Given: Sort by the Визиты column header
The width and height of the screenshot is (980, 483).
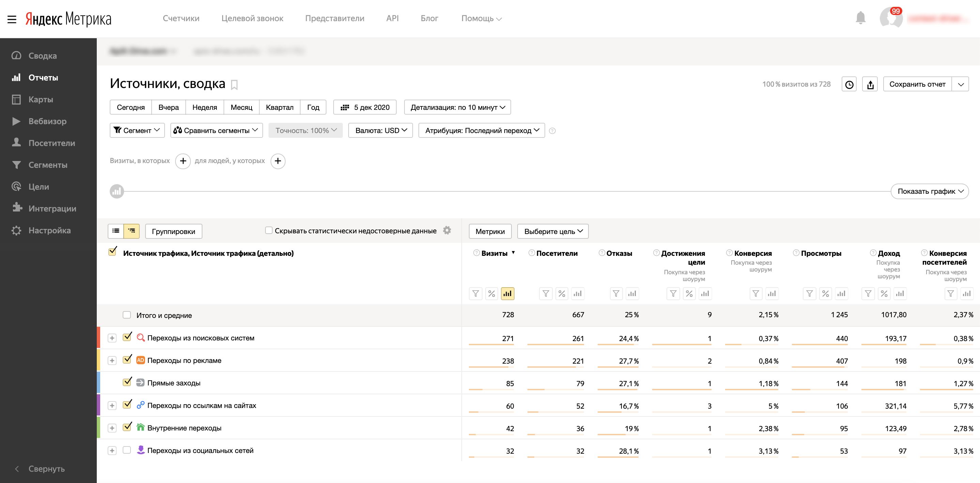Looking at the screenshot, I should pyautogui.click(x=494, y=253).
